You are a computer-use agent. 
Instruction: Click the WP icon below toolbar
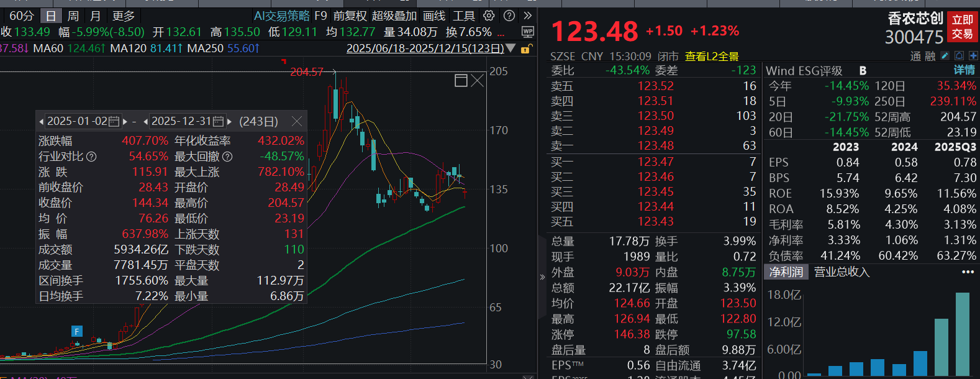coord(528,32)
